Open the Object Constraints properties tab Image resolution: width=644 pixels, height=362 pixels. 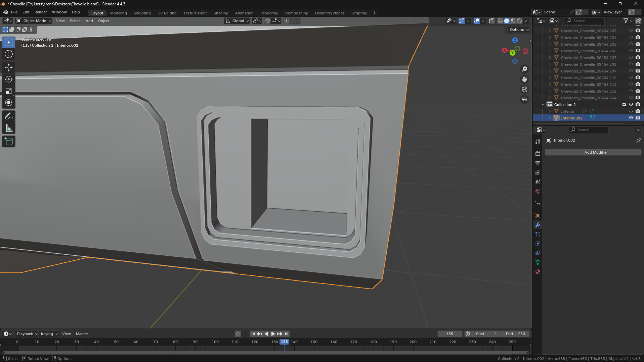(538, 253)
